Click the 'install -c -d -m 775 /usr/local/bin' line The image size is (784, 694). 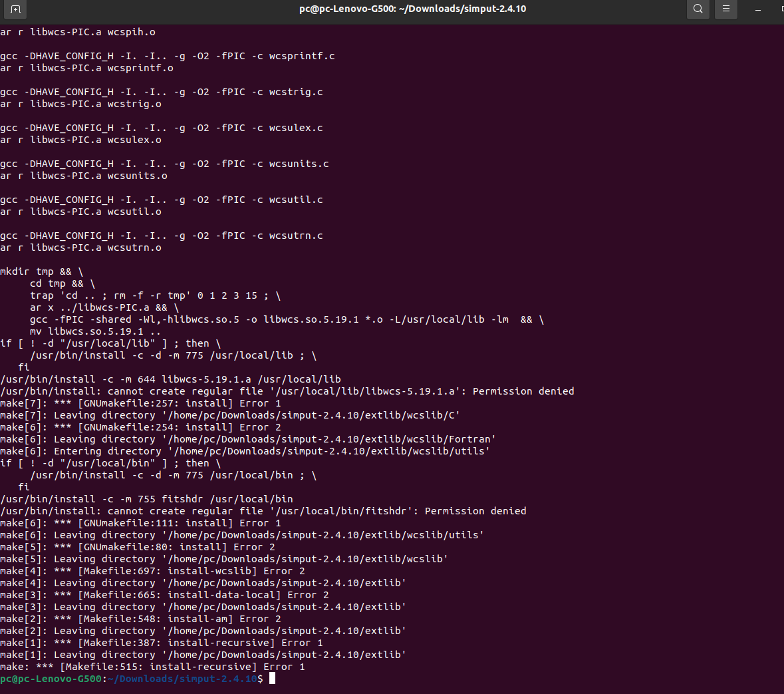174,475
